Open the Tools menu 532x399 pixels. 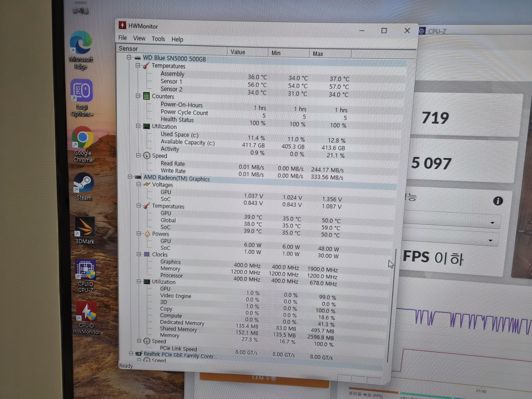point(158,39)
